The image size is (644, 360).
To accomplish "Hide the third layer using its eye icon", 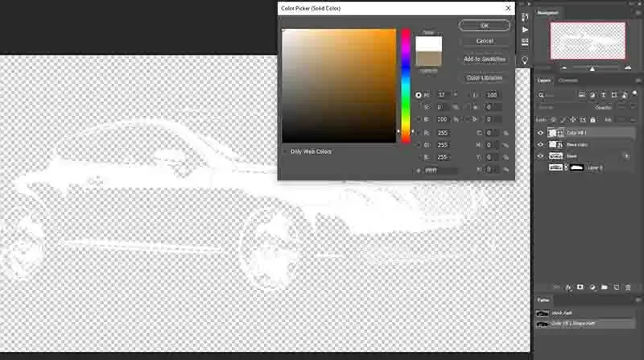I will point(540,156).
